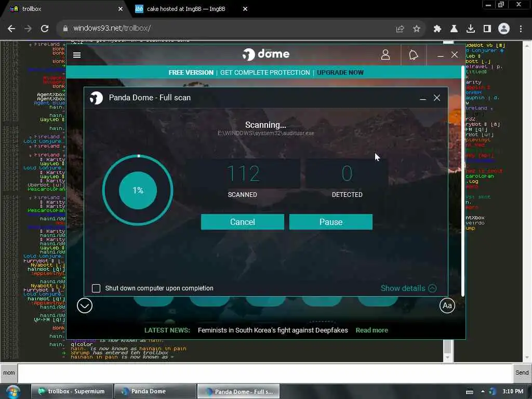
Task: Click the UPGRADE NOW link
Action: pyautogui.click(x=340, y=73)
